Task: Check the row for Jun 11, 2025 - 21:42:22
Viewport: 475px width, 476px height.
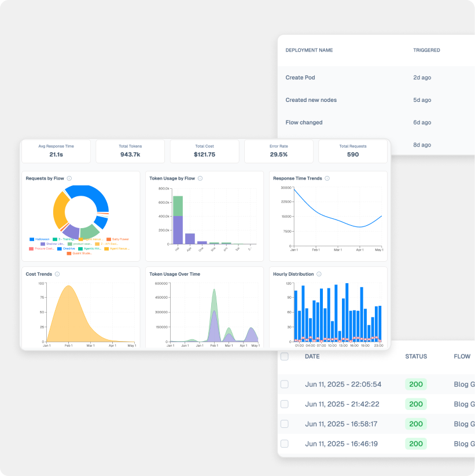Action: tap(285, 404)
